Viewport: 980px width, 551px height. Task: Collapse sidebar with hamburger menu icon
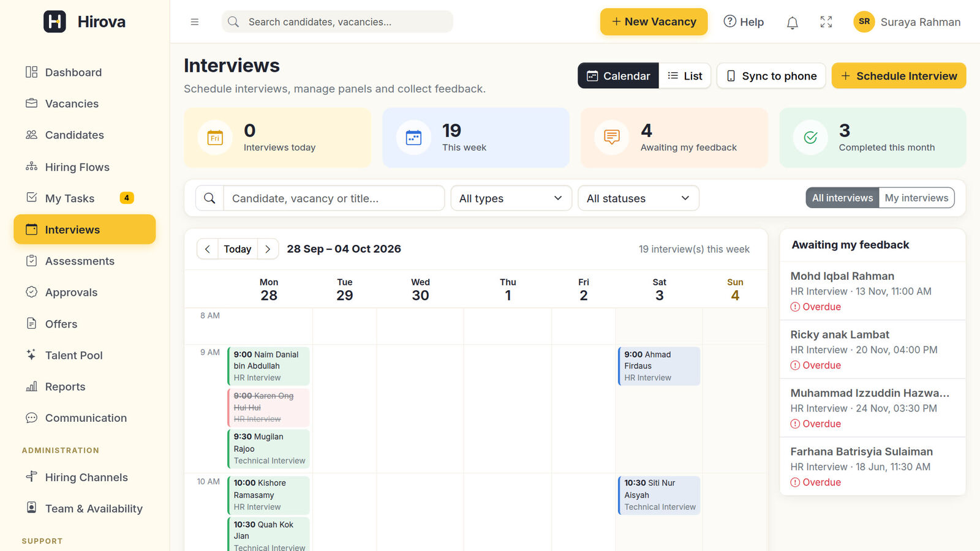tap(195, 22)
